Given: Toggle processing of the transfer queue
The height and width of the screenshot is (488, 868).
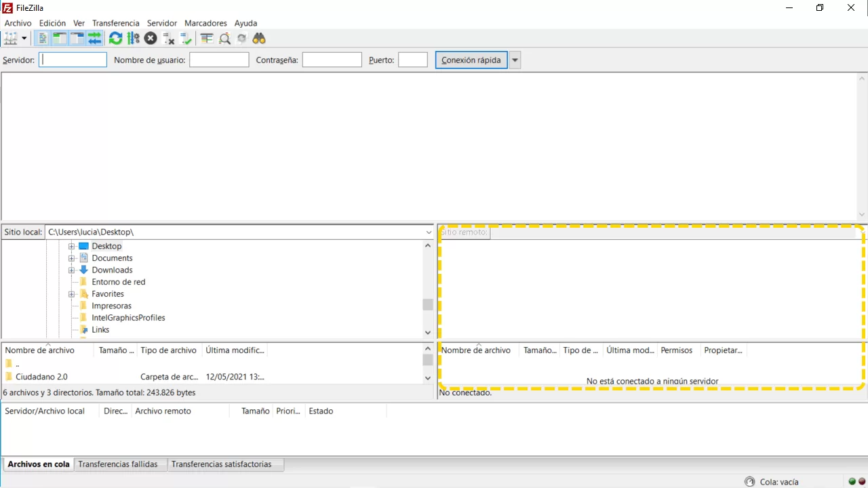Looking at the screenshot, I should pyautogui.click(x=134, y=39).
